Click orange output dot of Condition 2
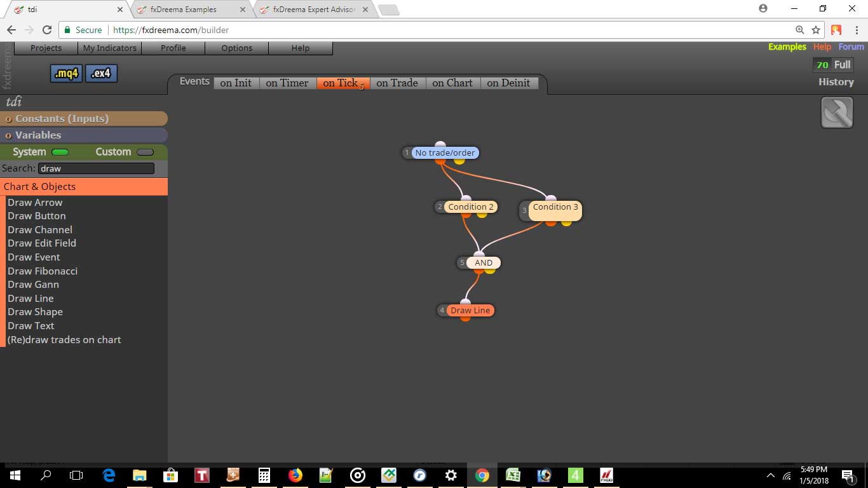The height and width of the screenshot is (488, 868). (466, 214)
